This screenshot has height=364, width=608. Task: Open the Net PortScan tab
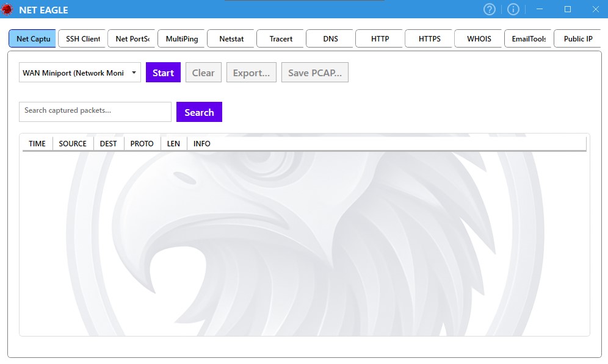pyautogui.click(x=132, y=38)
